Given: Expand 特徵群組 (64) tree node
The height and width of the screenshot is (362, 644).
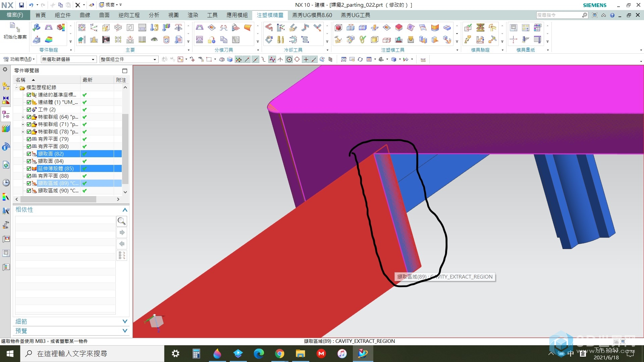Looking at the screenshot, I should click(x=23, y=117).
